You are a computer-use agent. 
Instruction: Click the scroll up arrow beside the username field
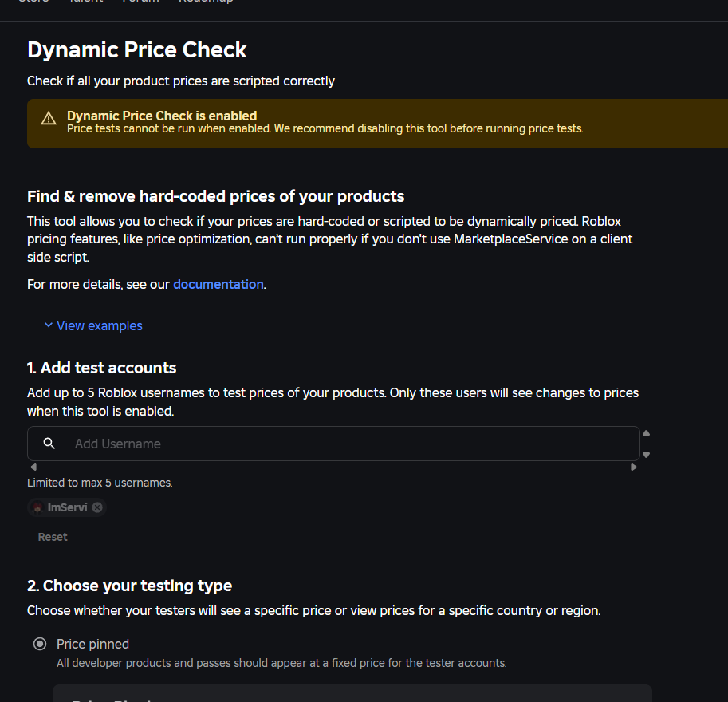[646, 433]
